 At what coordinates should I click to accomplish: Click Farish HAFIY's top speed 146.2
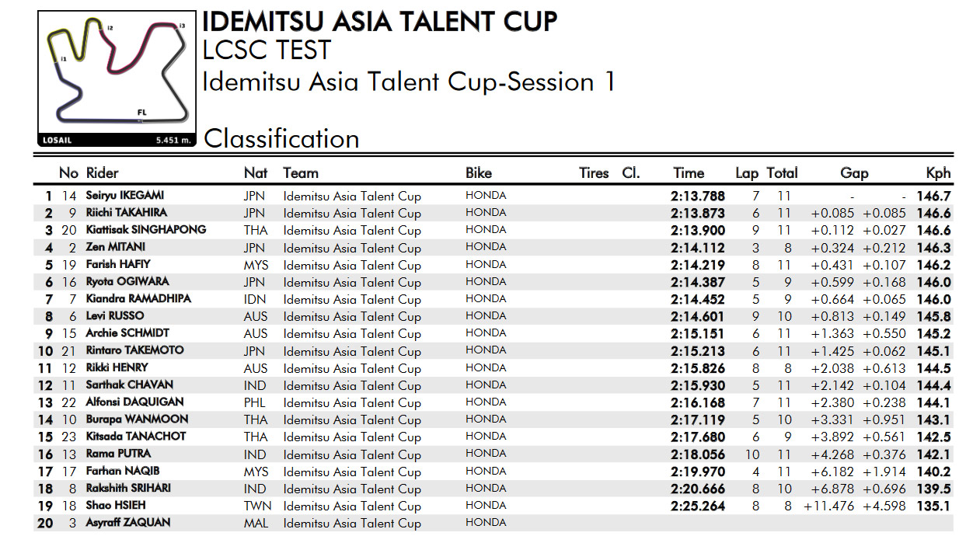click(933, 265)
